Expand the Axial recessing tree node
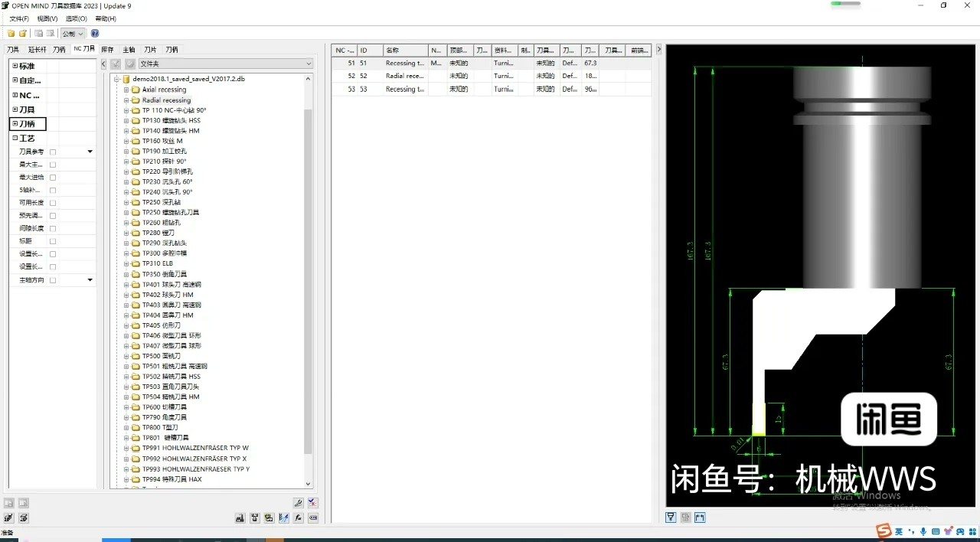 126,90
